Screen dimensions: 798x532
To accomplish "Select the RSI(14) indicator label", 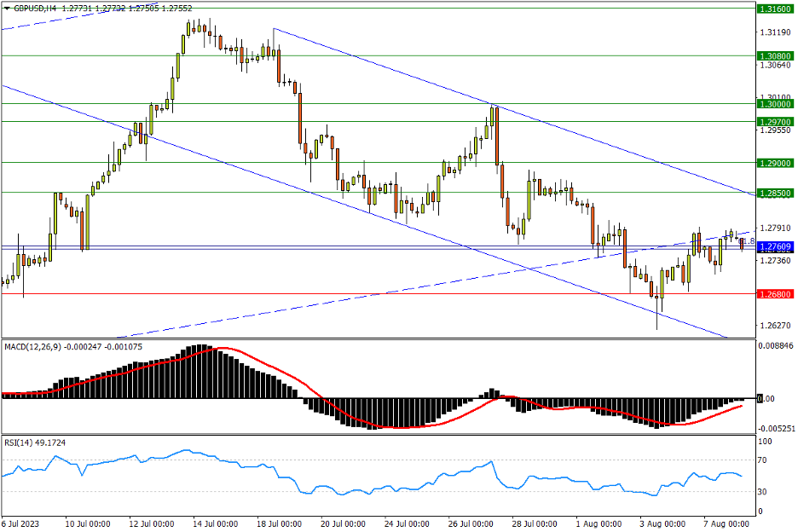I will tap(18, 442).
